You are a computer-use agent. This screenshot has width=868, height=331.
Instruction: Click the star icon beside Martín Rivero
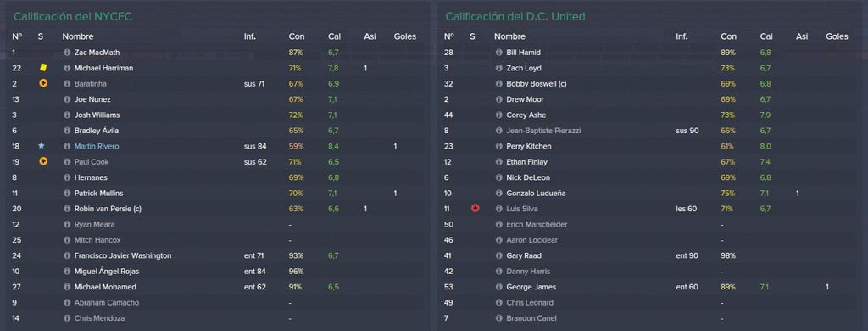click(41, 146)
